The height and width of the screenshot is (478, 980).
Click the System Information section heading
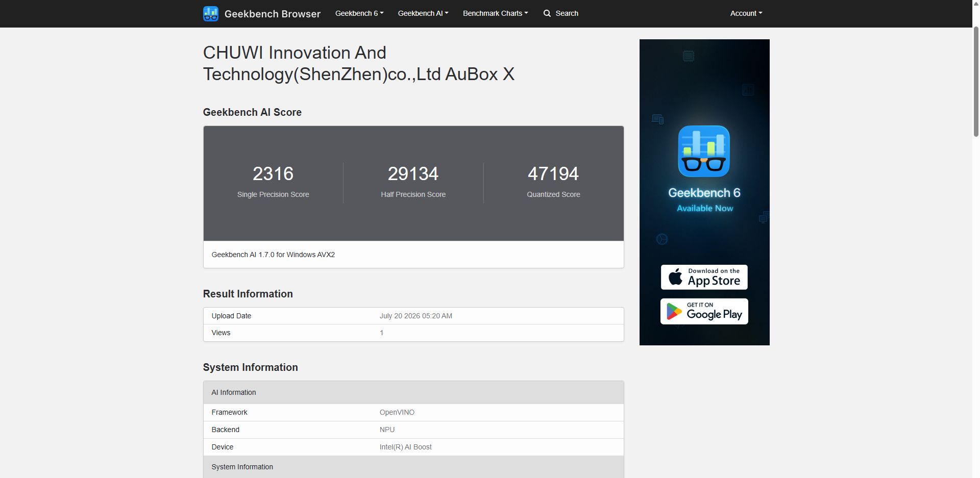click(251, 367)
